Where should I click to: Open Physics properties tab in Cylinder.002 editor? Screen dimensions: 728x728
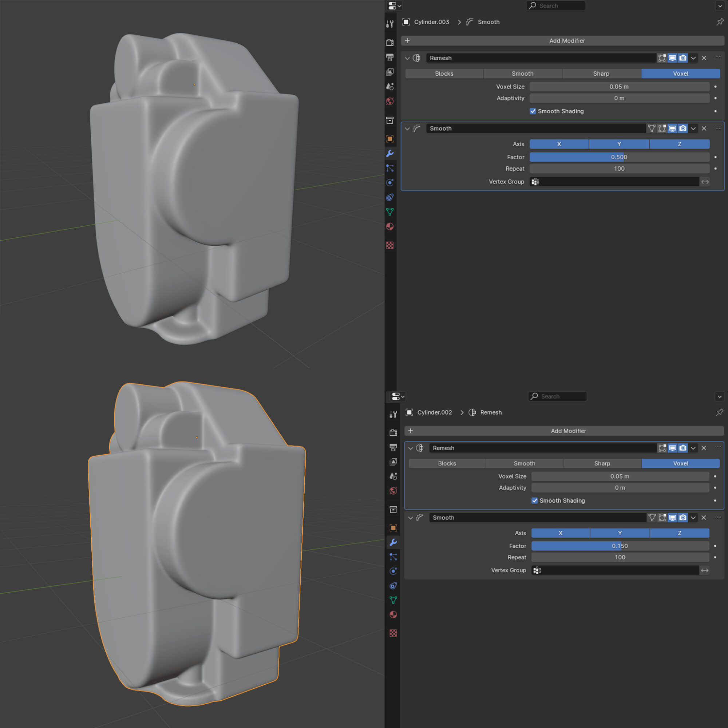click(x=393, y=571)
